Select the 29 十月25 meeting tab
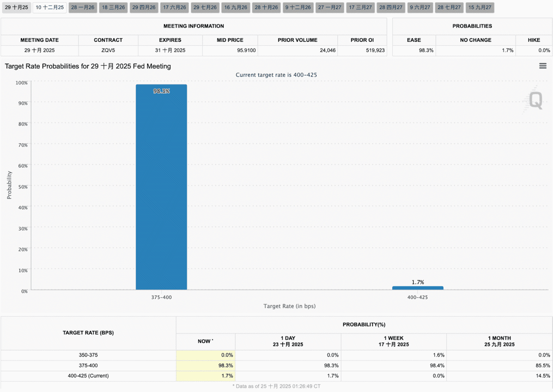 point(16,8)
